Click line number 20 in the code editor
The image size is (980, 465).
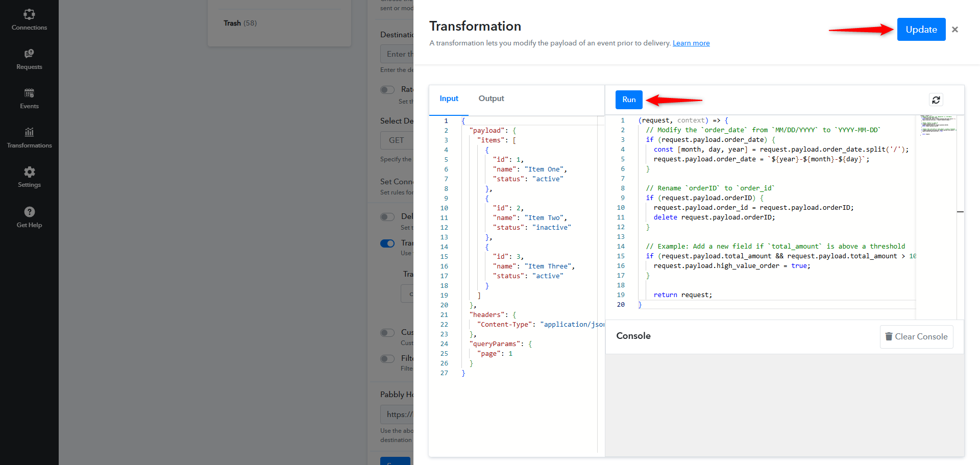tap(621, 305)
